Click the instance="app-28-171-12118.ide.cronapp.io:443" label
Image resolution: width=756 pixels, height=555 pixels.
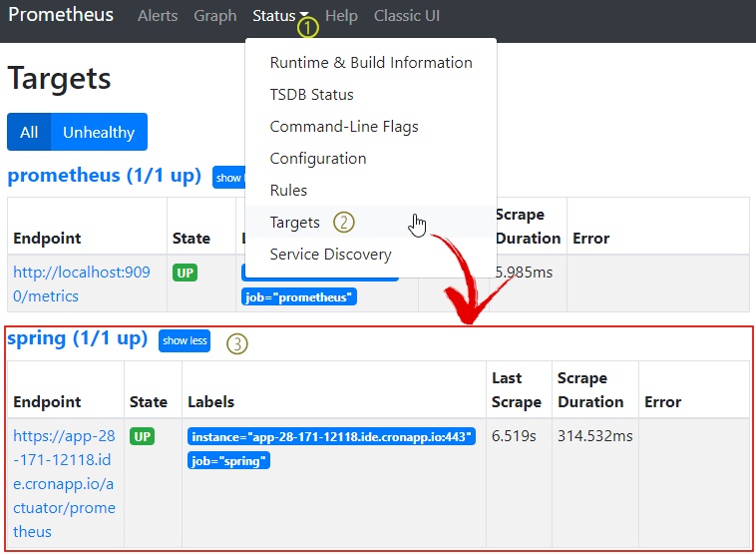[x=332, y=437]
